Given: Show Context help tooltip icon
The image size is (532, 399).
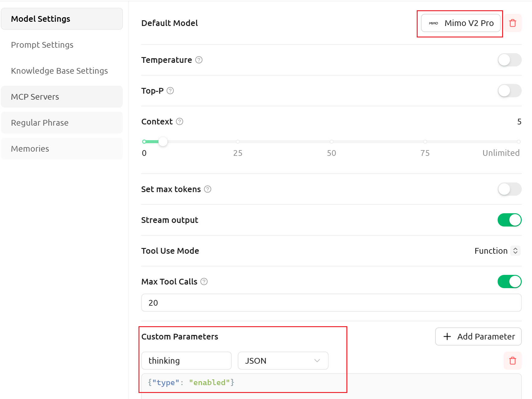Looking at the screenshot, I should 180,121.
